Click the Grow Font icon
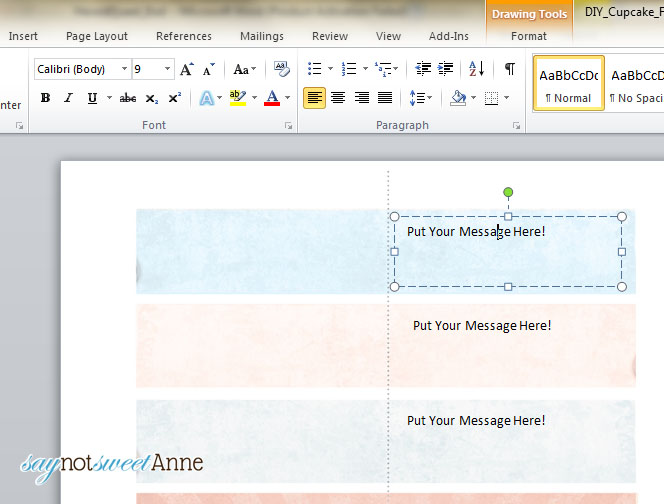This screenshot has height=504, width=664. tap(187, 69)
